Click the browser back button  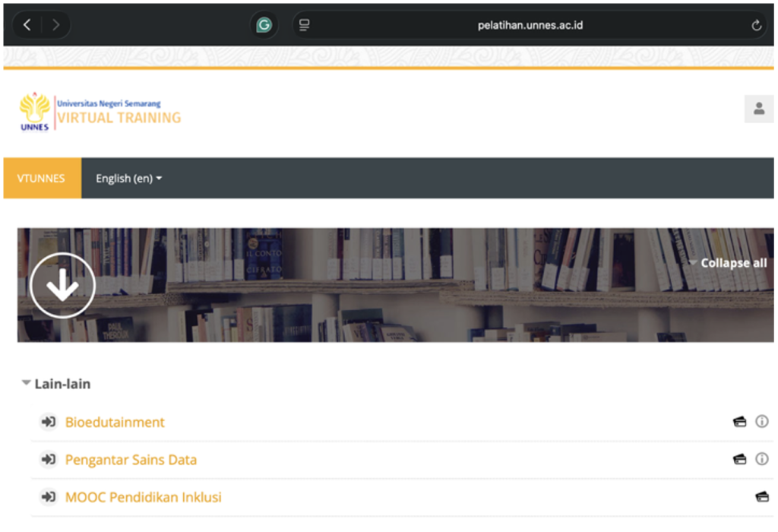(27, 25)
